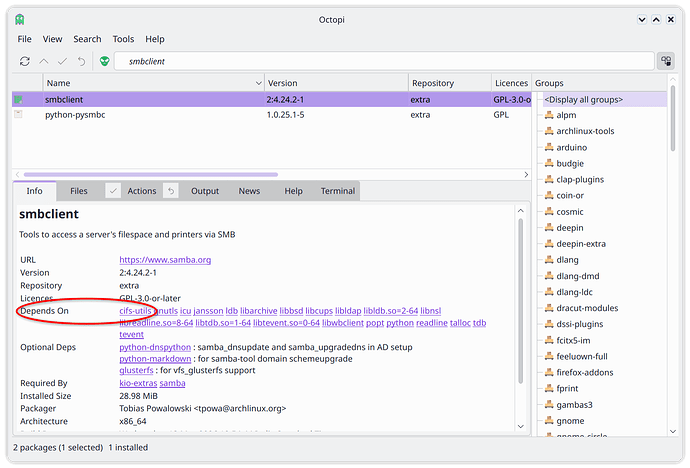Click the undo icon right of Actions tab
Screen dimensions: 690x468
click(x=171, y=191)
